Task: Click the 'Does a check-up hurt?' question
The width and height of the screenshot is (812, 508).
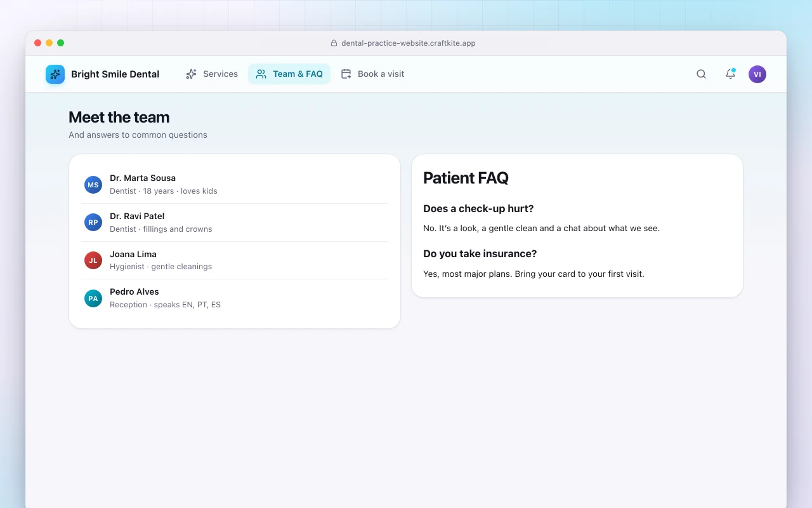Action: point(478,208)
